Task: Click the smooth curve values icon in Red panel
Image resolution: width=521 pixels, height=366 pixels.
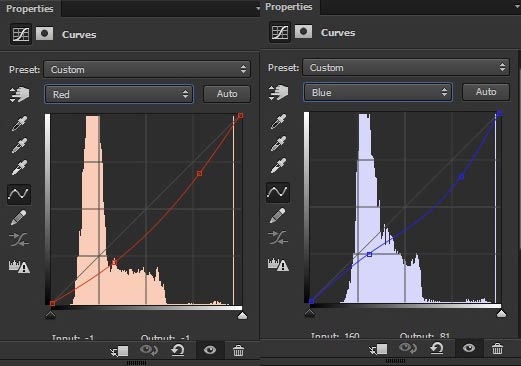Action: (x=19, y=239)
